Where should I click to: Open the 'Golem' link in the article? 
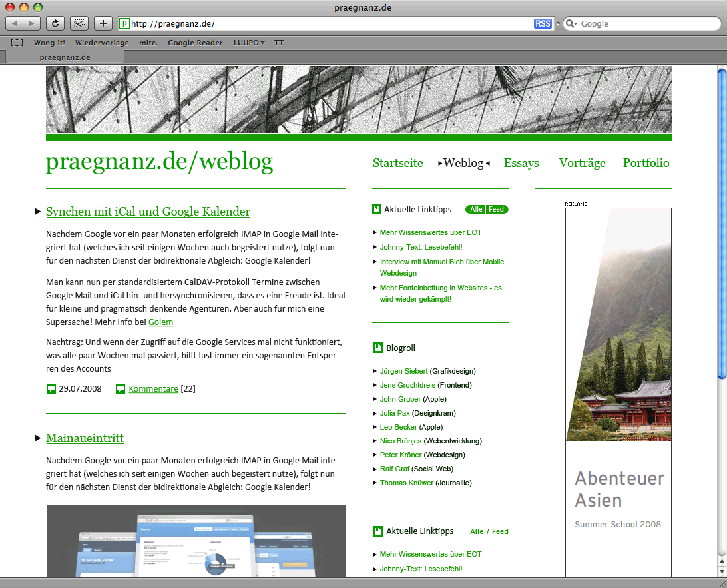(x=160, y=322)
